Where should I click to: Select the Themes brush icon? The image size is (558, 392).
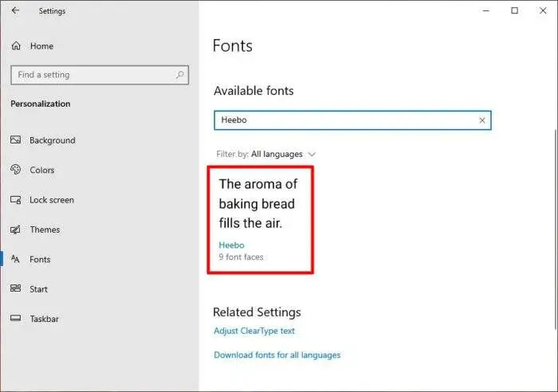(15, 229)
